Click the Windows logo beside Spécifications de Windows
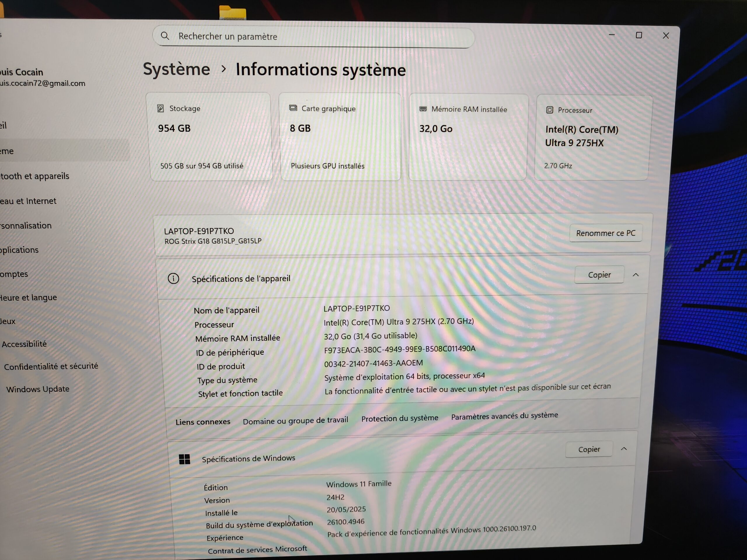This screenshot has width=747, height=560. tap(184, 459)
